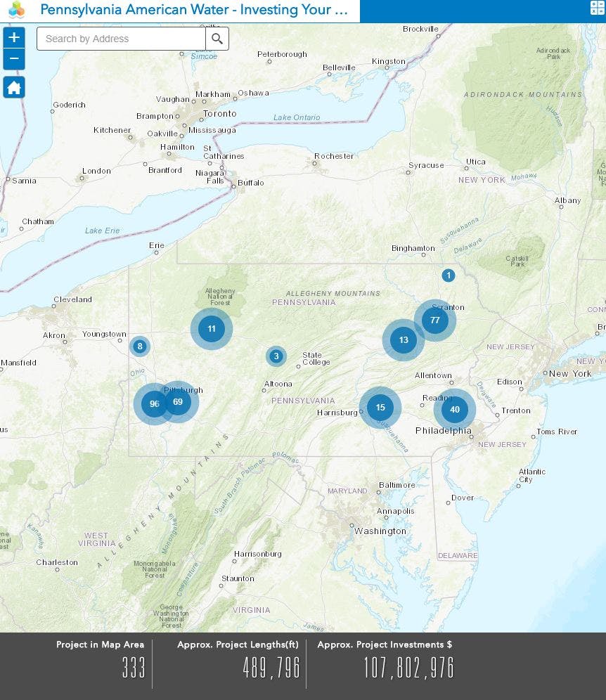Select the Zoom In tool on the map

pyautogui.click(x=13, y=38)
